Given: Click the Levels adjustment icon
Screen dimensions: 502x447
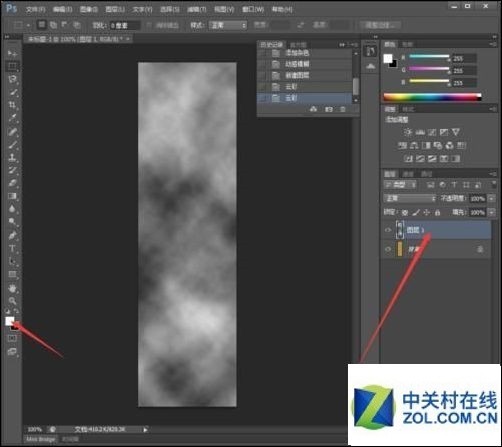Looking at the screenshot, I should pos(420,132).
